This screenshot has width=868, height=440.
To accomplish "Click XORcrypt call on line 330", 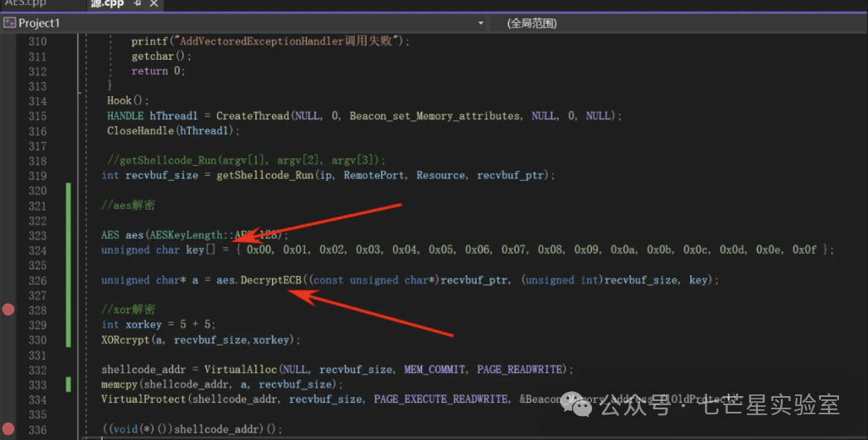I will click(x=125, y=340).
